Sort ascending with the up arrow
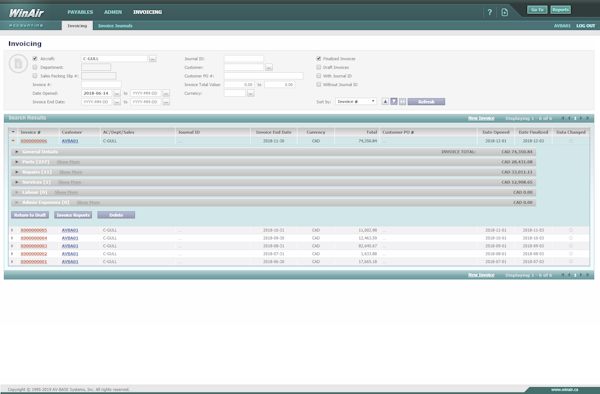 (385, 101)
